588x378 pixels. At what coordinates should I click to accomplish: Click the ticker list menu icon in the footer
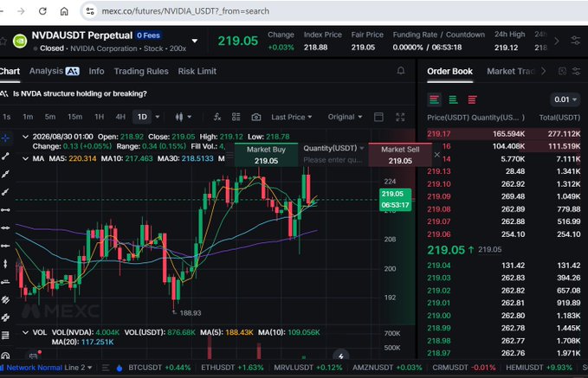[x=106, y=368]
